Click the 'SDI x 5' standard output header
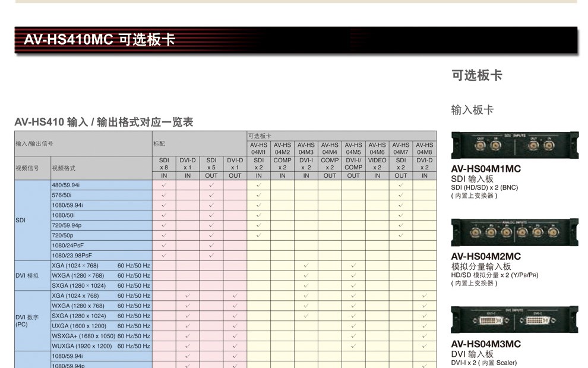This screenshot has width=588, height=368. (211, 163)
